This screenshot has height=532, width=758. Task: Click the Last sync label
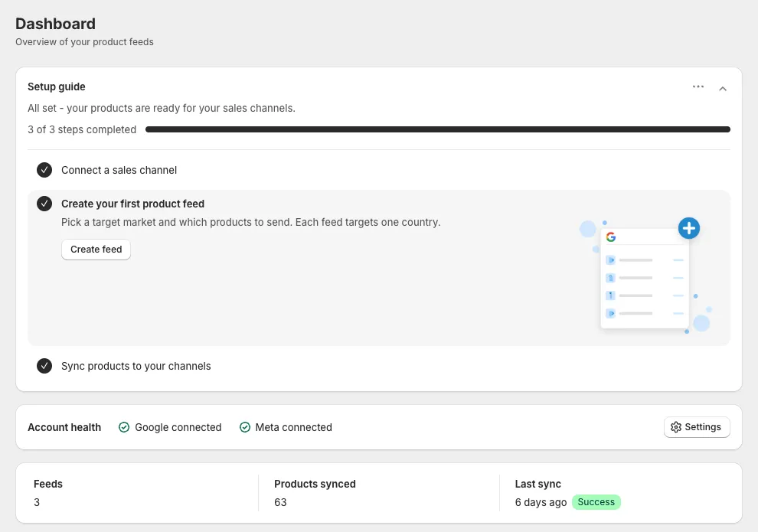[x=537, y=485]
